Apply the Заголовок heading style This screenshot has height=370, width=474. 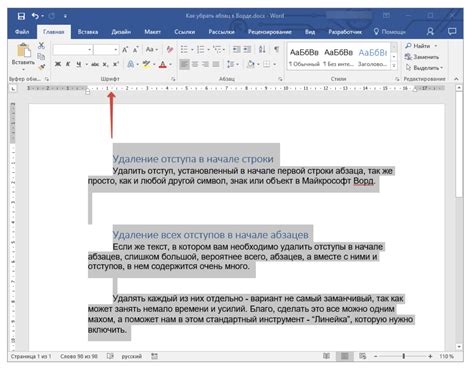pyautogui.click(x=373, y=57)
